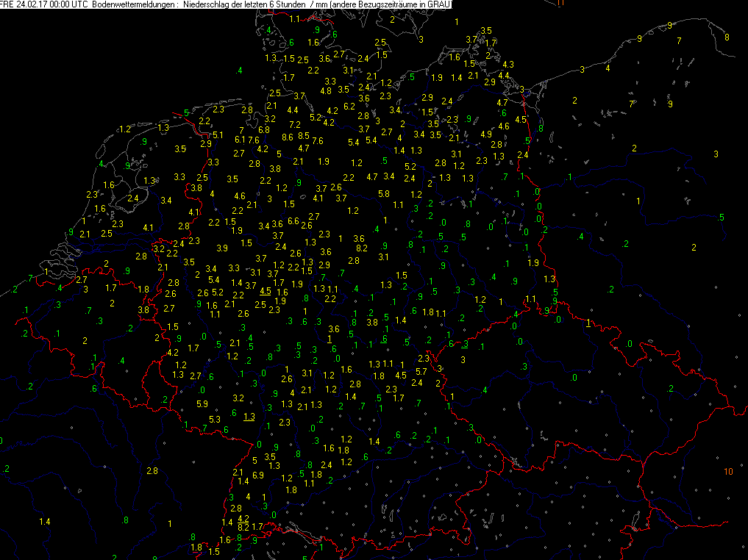Click the date 24.02.17 in header
748x560 pixels.
(x=32, y=4)
